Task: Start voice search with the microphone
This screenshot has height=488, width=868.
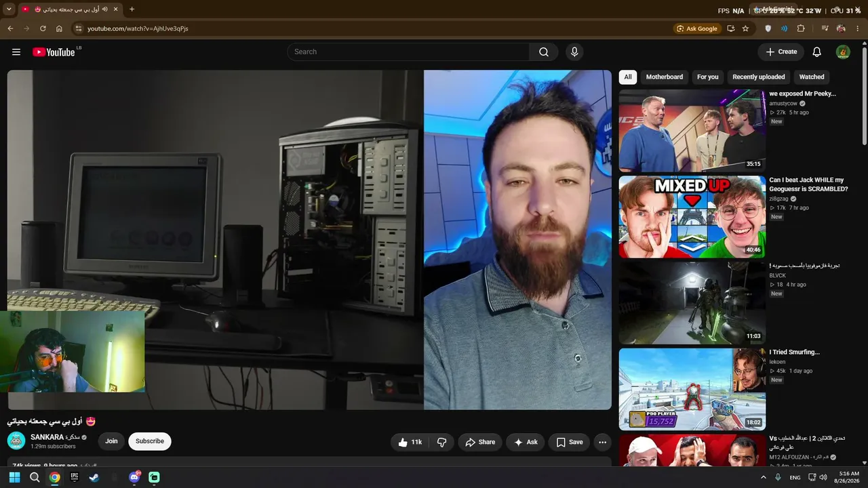Action: [574, 52]
